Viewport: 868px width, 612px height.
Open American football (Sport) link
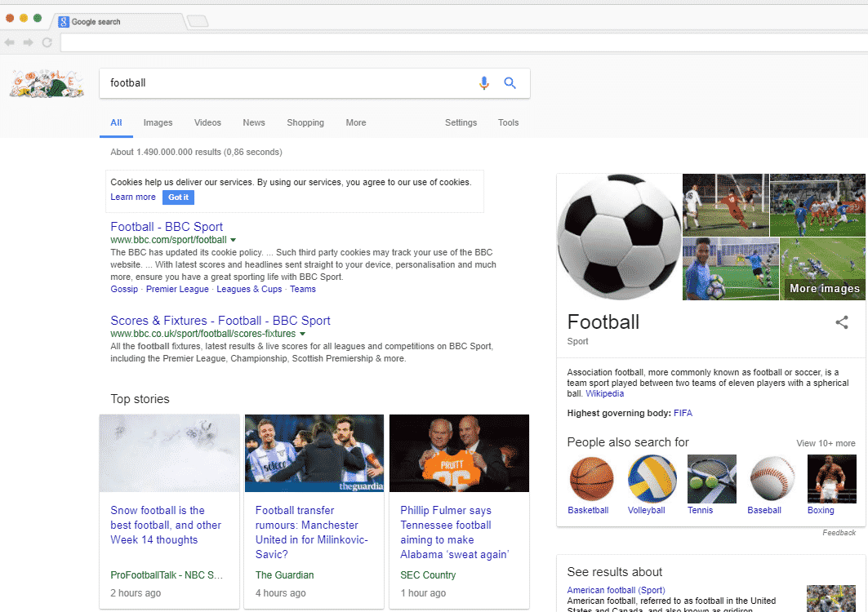click(616, 591)
